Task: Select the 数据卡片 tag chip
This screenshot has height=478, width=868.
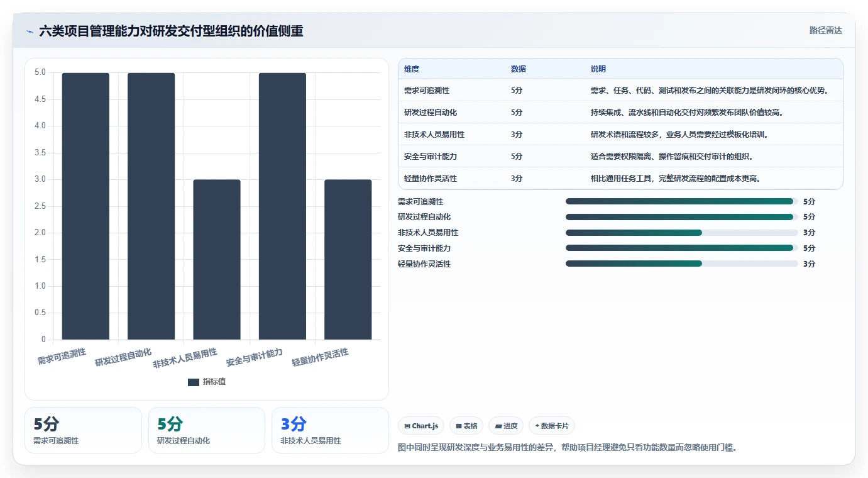Action: pos(552,426)
